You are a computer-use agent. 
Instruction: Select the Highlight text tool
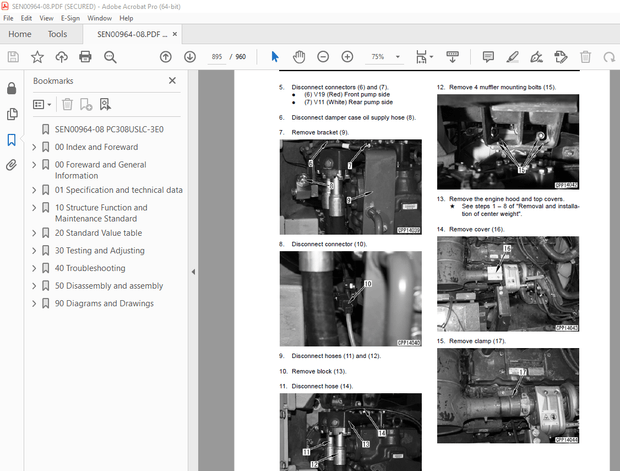click(512, 57)
